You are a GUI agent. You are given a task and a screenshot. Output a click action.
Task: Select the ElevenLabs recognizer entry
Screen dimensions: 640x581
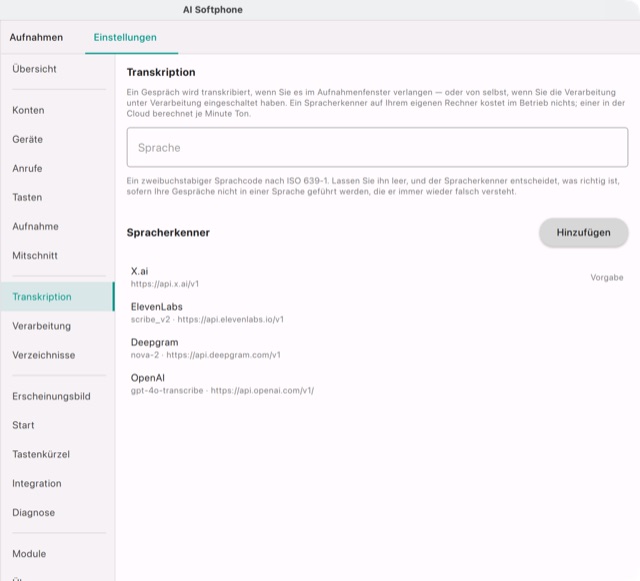(377, 313)
